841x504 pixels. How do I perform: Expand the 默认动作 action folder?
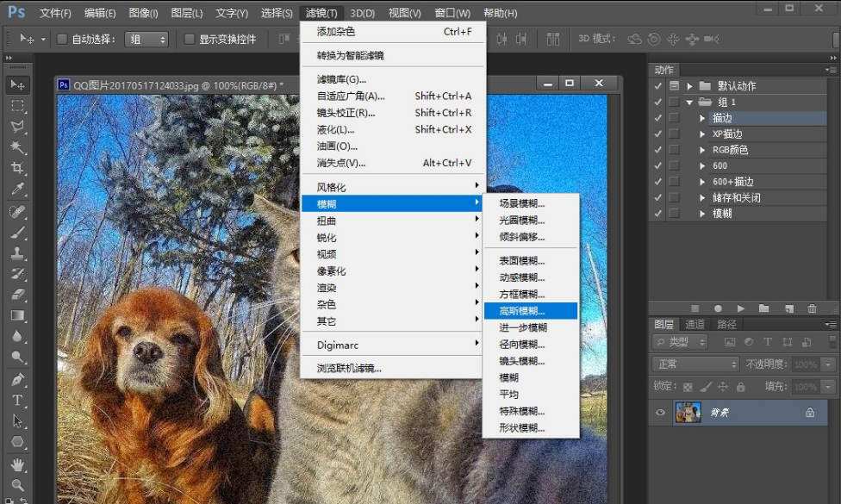[689, 86]
